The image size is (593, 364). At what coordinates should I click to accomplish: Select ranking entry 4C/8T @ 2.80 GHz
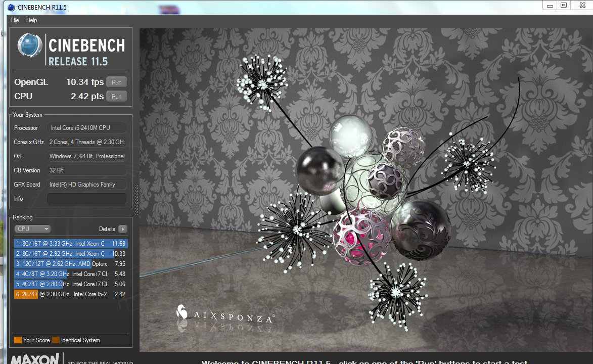[x=71, y=284]
